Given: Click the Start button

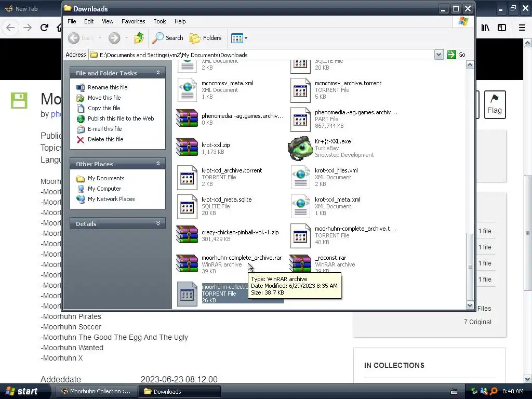Looking at the screenshot, I should [21, 391].
